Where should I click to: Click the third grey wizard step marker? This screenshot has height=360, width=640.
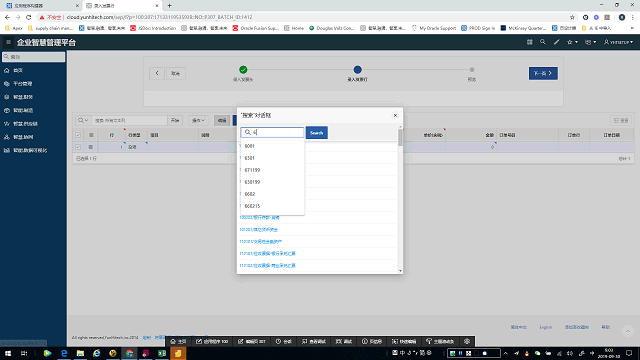pos(472,70)
